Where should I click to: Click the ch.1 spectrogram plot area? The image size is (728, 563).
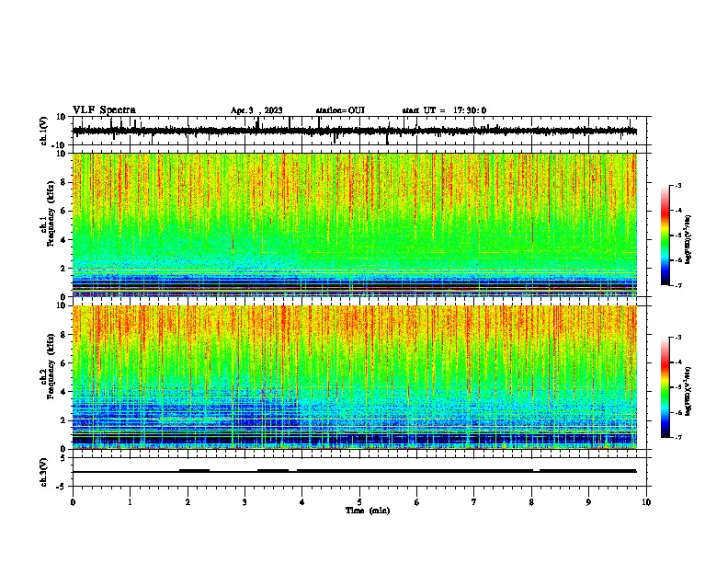click(x=355, y=224)
